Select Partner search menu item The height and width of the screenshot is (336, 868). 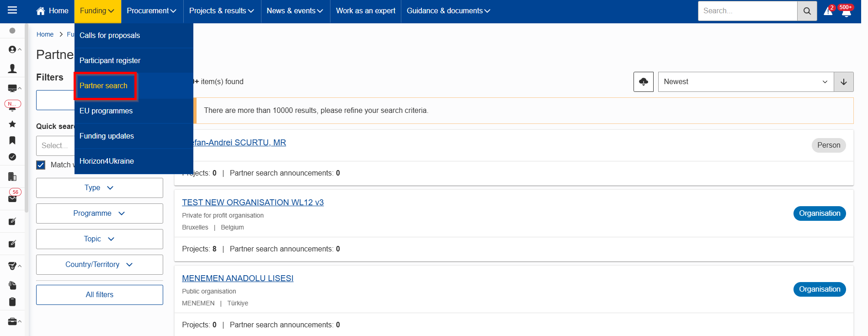(134, 86)
